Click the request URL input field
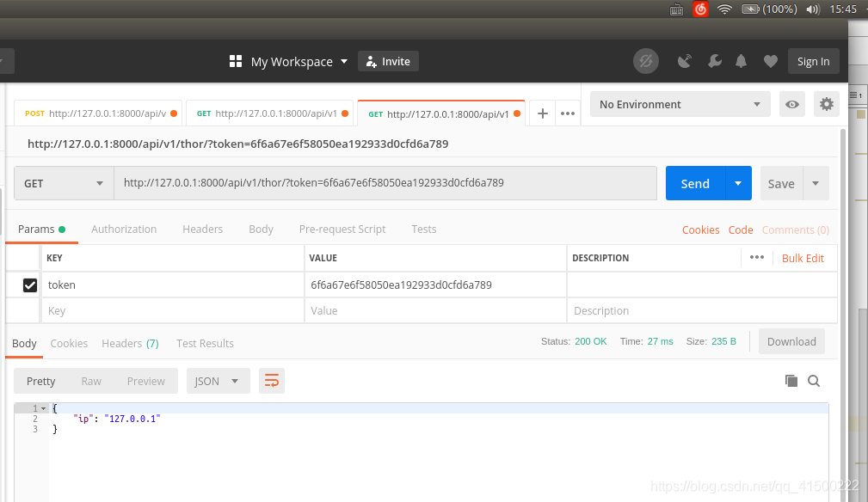Image resolution: width=868 pixels, height=502 pixels. [385, 183]
